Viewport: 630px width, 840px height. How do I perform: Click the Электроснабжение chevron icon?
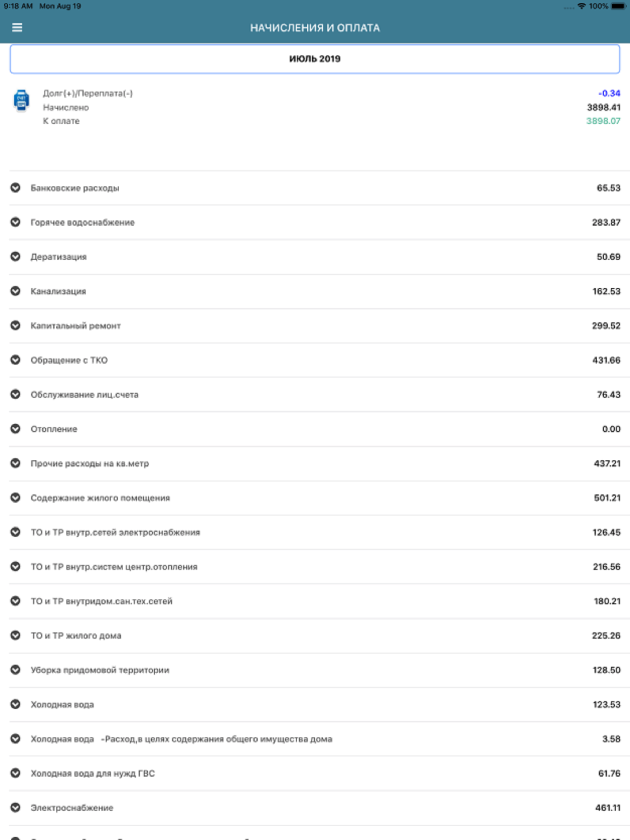pyautogui.click(x=15, y=808)
